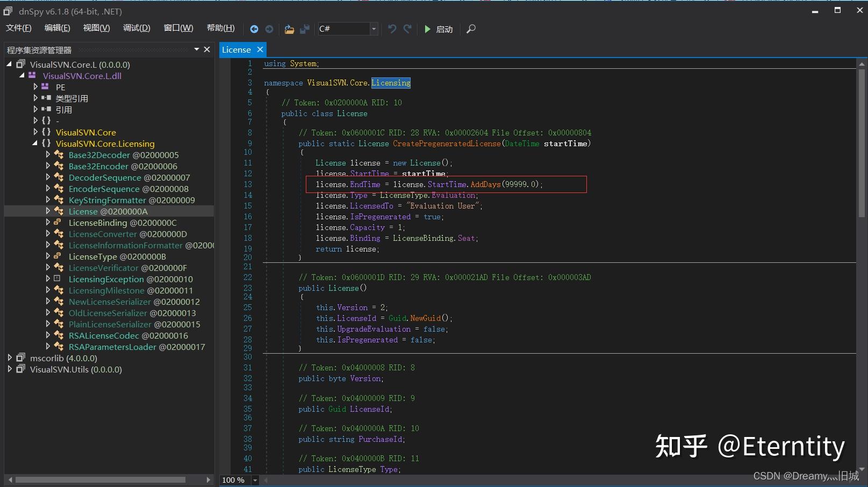Click the open file folder icon
868x487 pixels.
[x=289, y=29]
